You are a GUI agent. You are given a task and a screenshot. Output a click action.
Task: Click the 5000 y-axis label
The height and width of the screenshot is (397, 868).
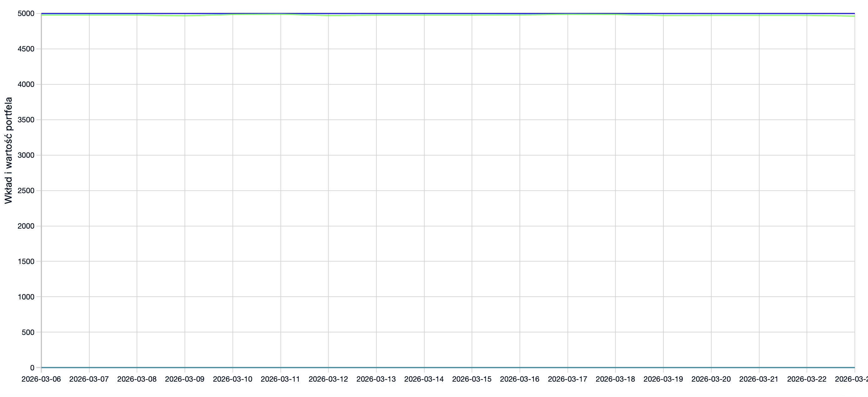coord(26,13)
